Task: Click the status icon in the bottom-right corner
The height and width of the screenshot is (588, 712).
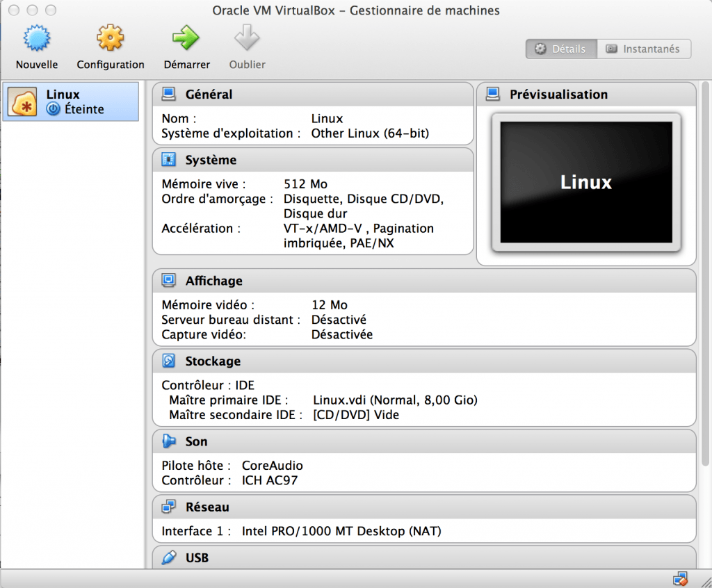Action: click(x=680, y=578)
